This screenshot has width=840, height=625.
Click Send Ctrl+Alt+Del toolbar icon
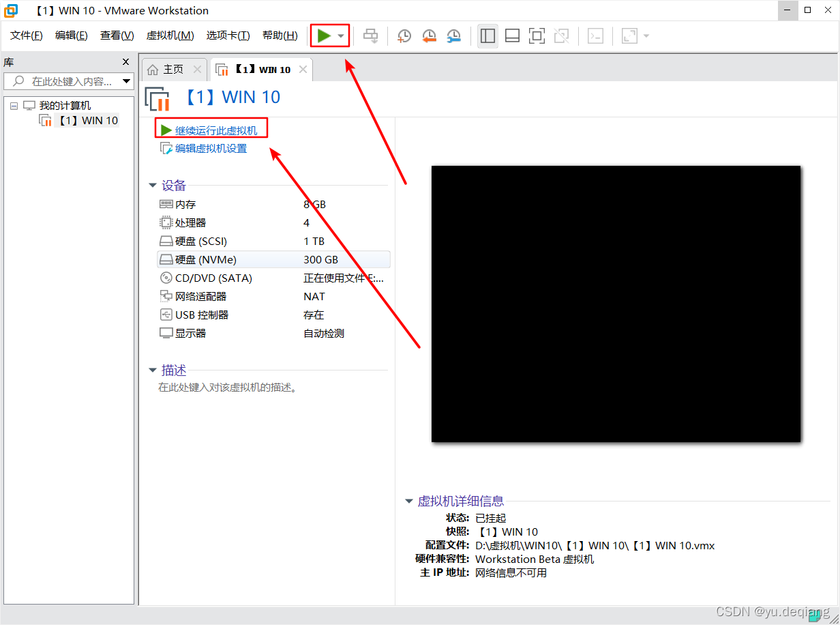pos(371,36)
